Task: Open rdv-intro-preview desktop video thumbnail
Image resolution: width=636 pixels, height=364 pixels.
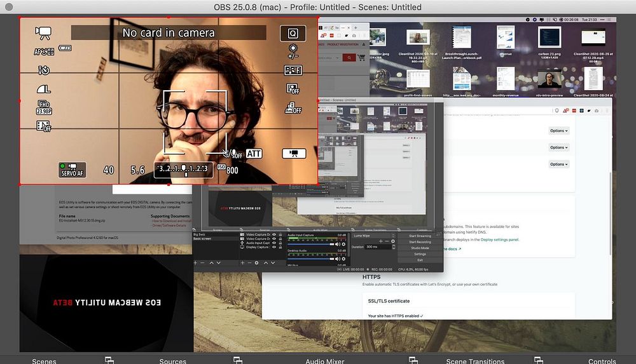Action: pos(550,80)
